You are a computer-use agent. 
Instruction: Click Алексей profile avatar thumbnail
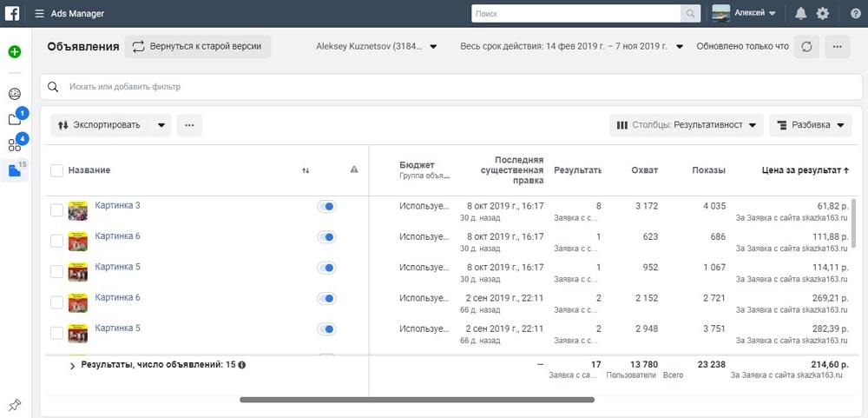click(x=720, y=13)
